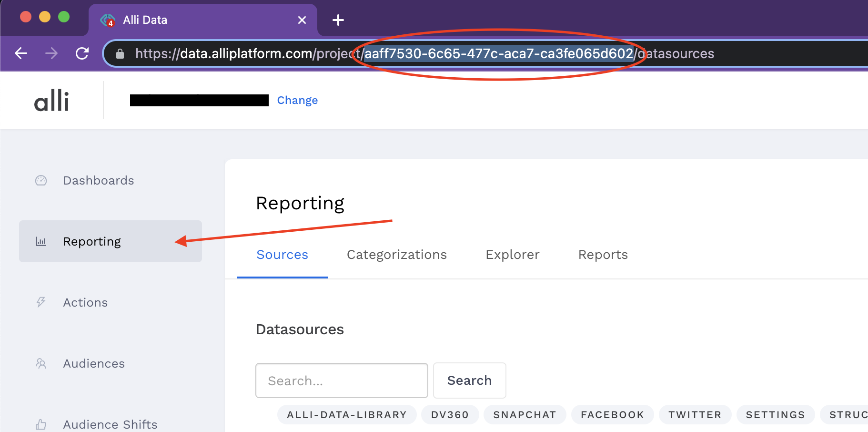The image size is (868, 432).
Task: Click the padlock icon in the address bar
Action: 119,53
